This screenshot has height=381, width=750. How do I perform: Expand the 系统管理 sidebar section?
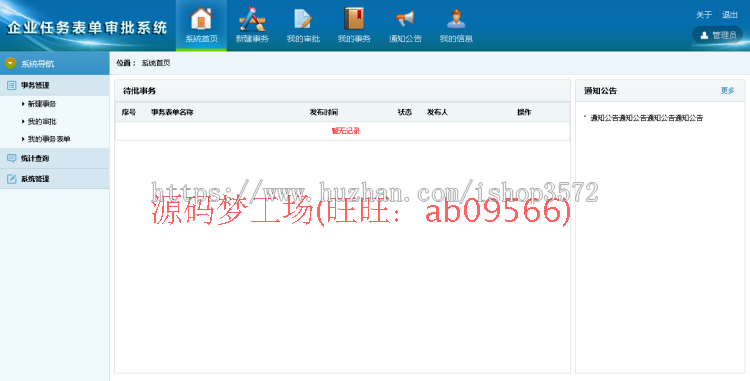click(x=55, y=179)
